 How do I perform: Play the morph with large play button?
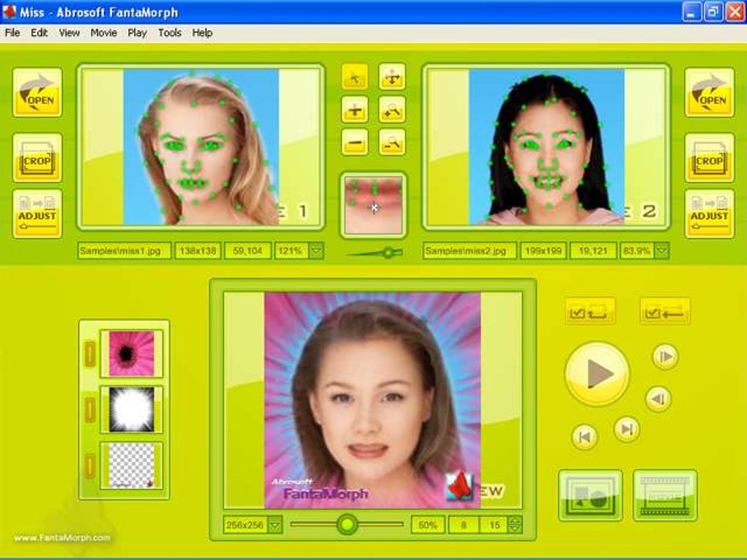(597, 374)
